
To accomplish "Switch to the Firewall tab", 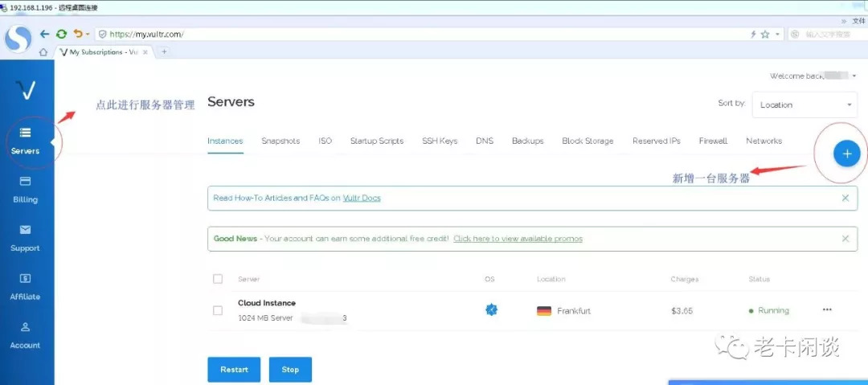I will 713,141.
